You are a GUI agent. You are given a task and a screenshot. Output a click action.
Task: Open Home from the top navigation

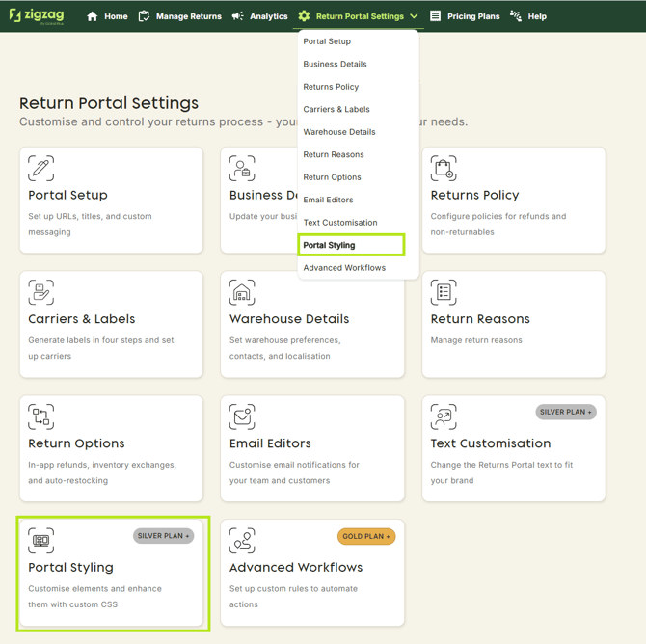tap(107, 16)
